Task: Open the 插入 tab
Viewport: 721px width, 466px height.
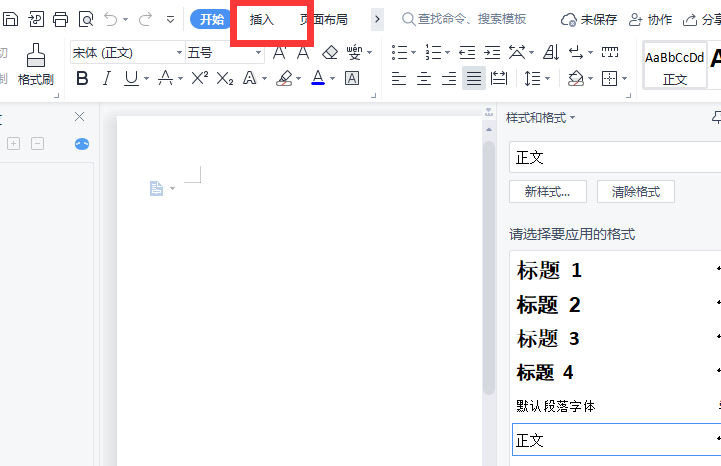Action: pos(262,19)
